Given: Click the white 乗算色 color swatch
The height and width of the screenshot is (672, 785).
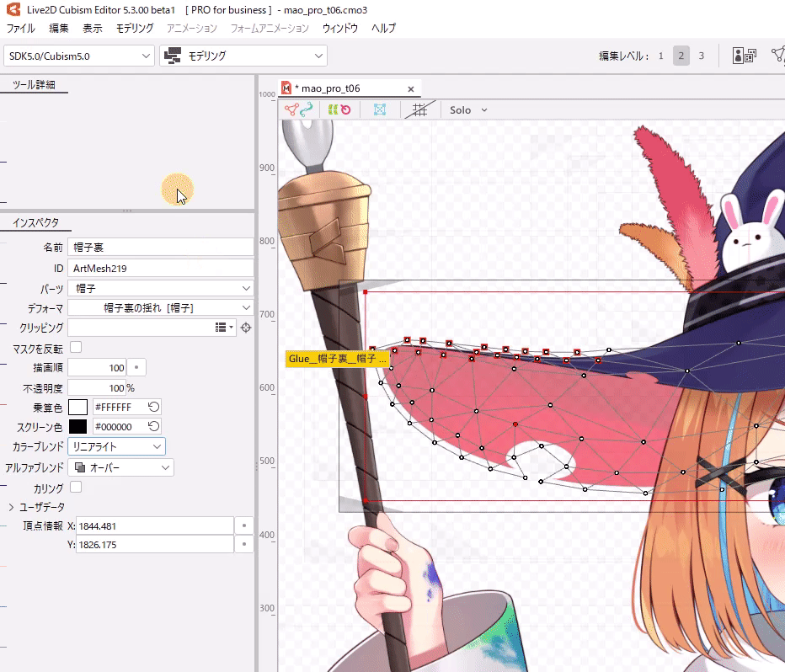Looking at the screenshot, I should tap(77, 407).
